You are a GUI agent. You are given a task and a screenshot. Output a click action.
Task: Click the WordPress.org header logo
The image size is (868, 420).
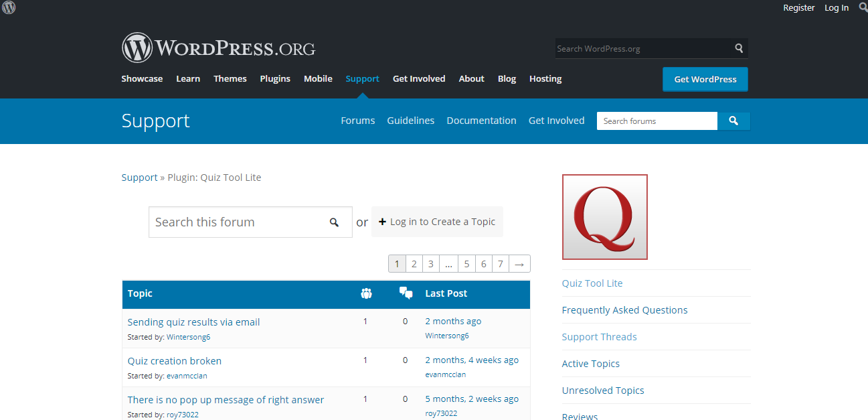218,48
